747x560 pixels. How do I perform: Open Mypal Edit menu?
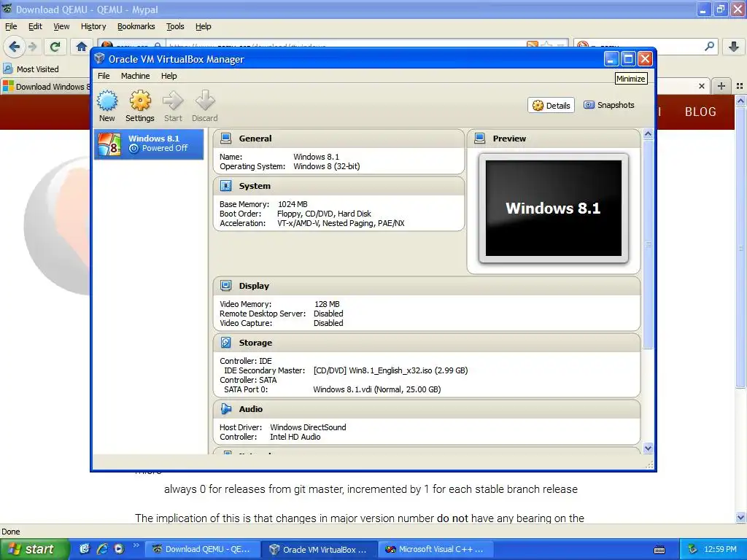[x=35, y=26]
